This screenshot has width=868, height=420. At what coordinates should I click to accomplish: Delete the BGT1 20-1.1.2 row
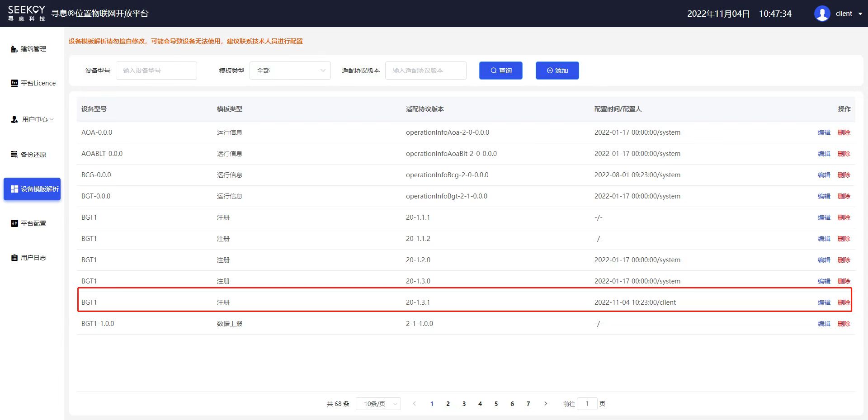coord(844,239)
